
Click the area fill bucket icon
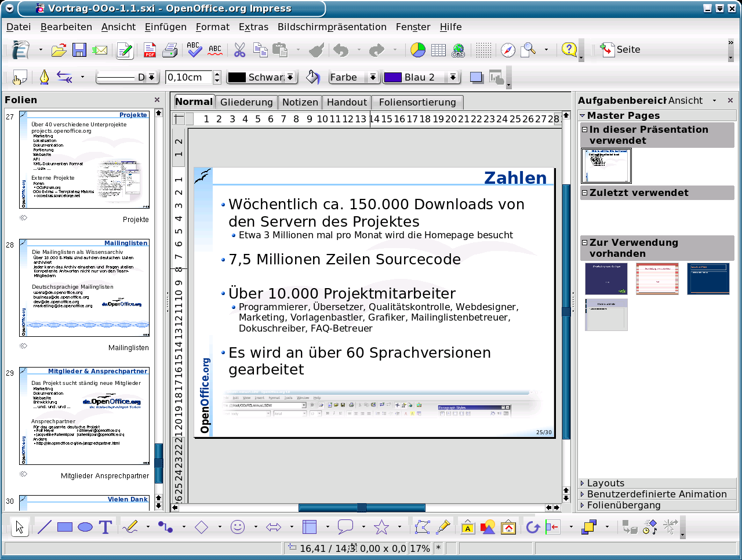click(x=313, y=77)
